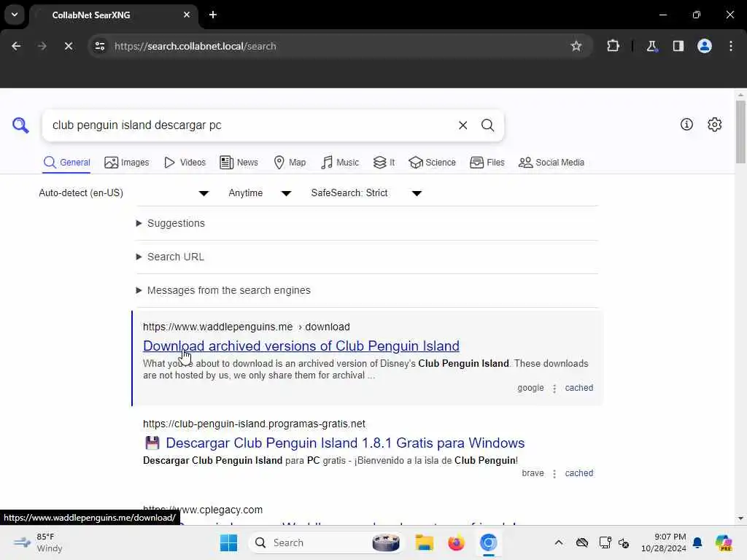Open the Anytime time range dropdown
This screenshot has width=747, height=560.
click(260, 192)
